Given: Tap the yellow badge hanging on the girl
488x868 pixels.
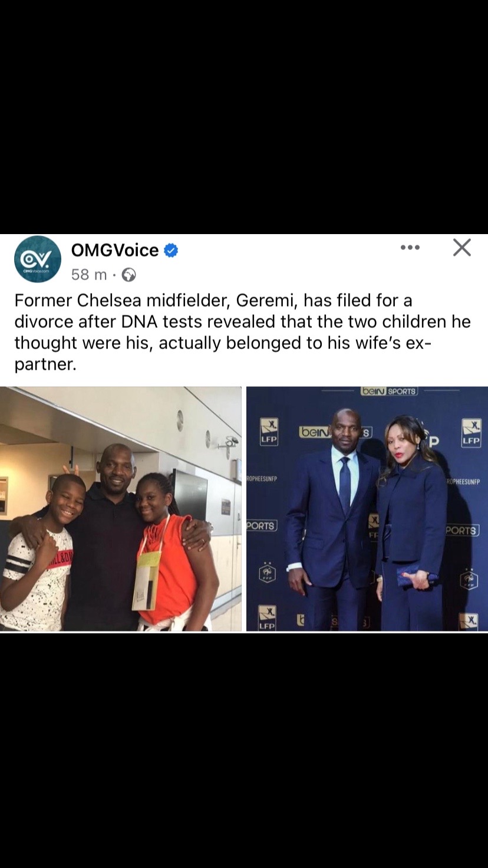Looking at the screenshot, I should [x=146, y=580].
